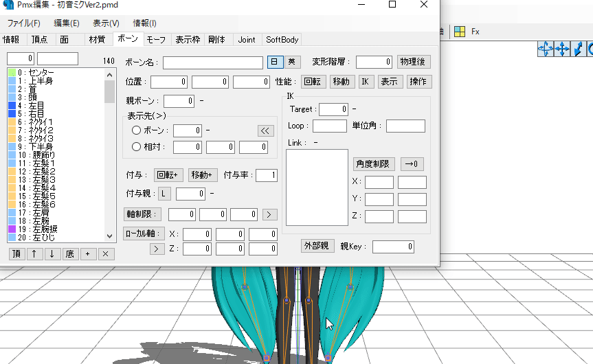Click the << button in 表示先
This screenshot has width=593, height=364.
(266, 130)
